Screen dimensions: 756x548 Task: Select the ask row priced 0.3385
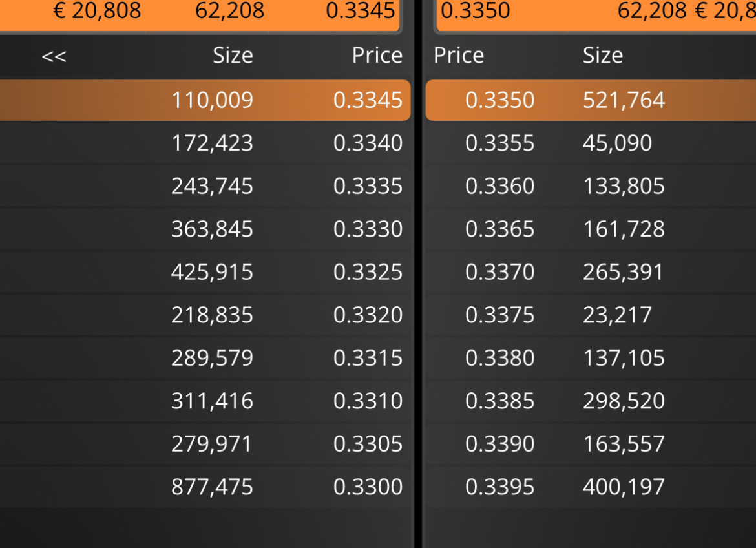[x=591, y=401]
